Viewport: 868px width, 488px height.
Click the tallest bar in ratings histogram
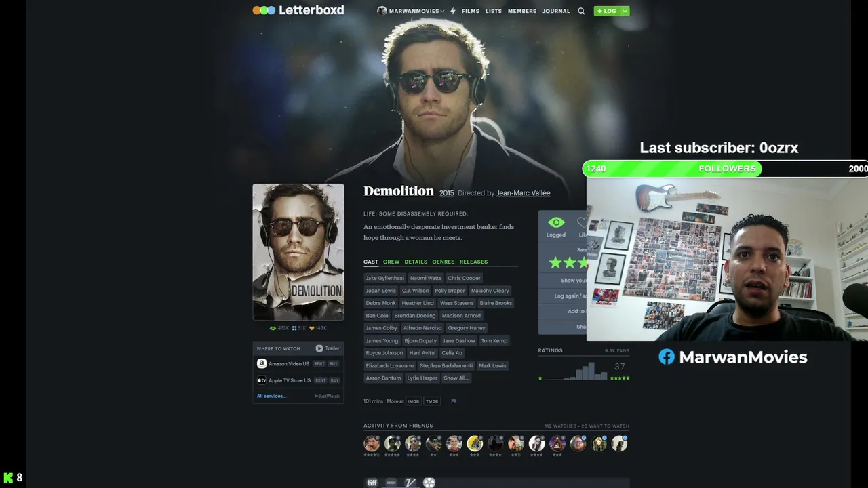pos(591,371)
